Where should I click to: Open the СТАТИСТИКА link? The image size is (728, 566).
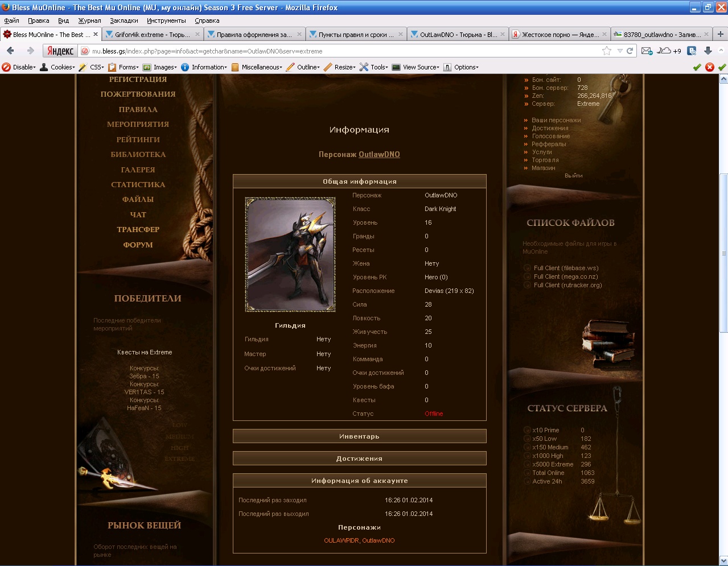click(138, 184)
